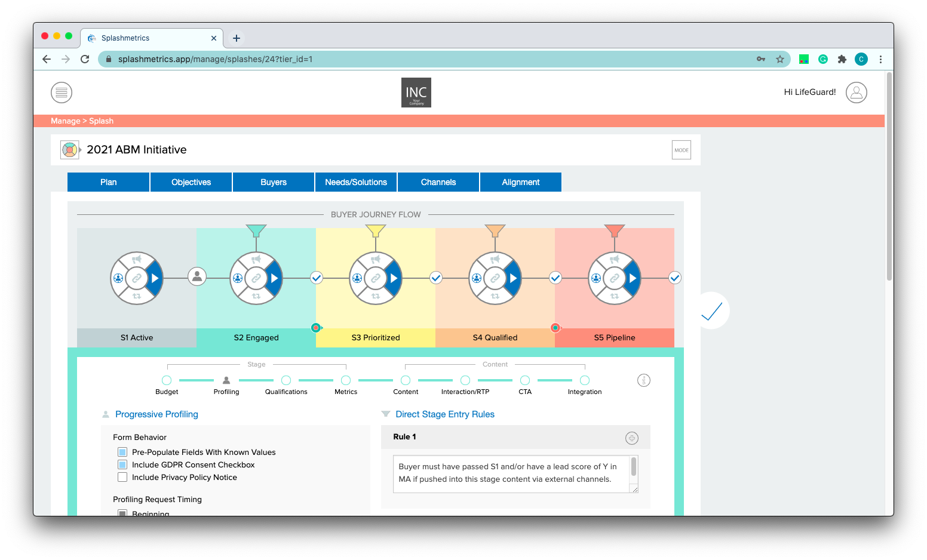The width and height of the screenshot is (927, 560).
Task: Click the Manage breadcrumb link
Action: [65, 121]
